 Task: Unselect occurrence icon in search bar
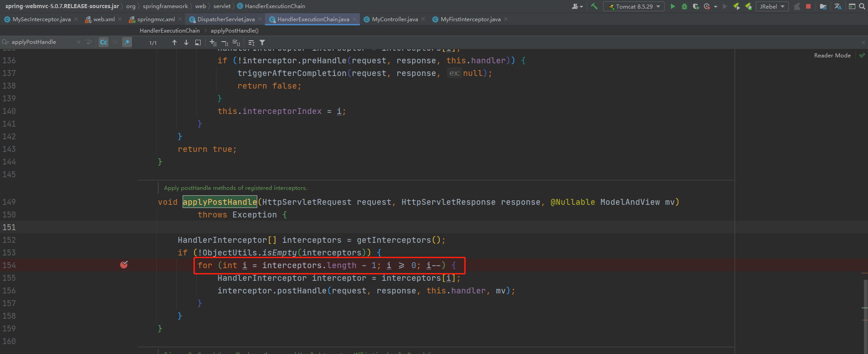click(x=225, y=42)
